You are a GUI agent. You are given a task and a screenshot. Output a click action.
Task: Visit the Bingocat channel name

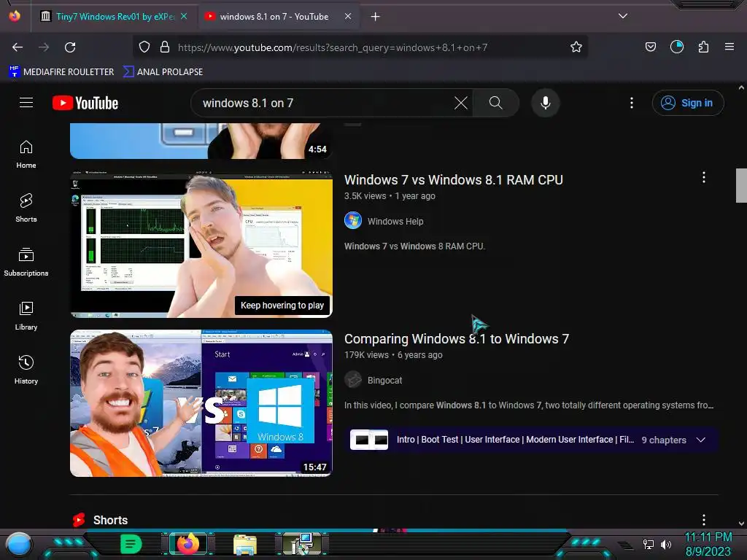(x=384, y=380)
